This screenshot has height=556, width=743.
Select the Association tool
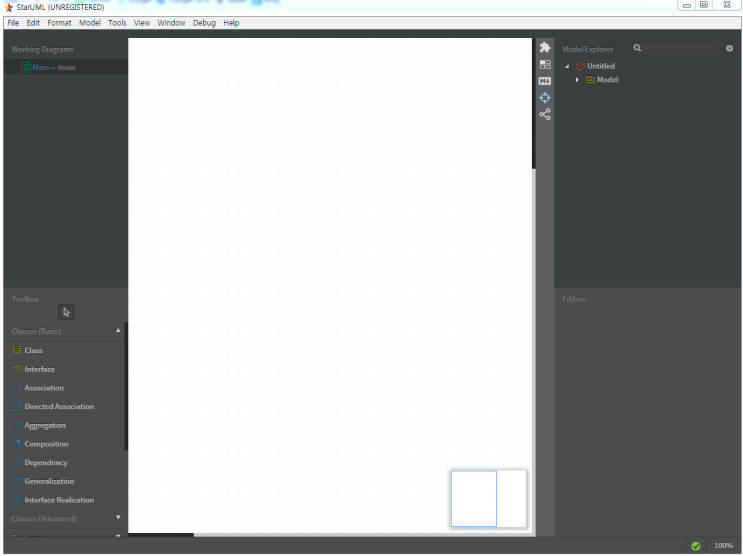[x=44, y=388]
